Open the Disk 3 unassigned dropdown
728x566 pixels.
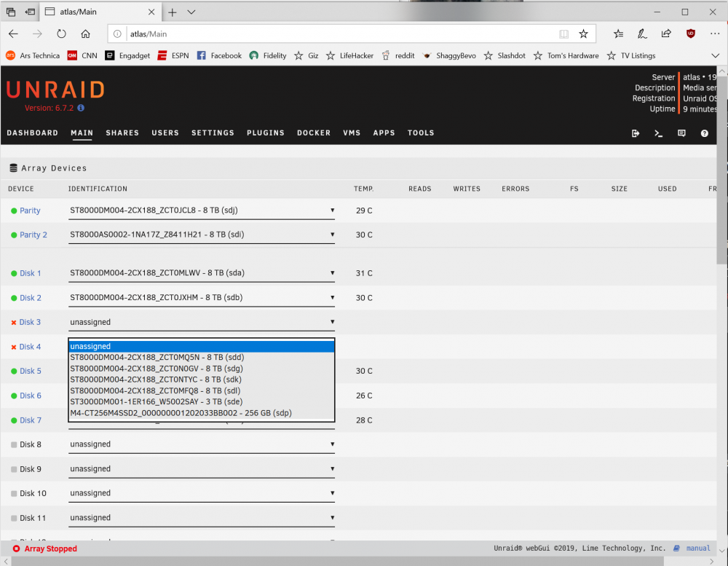(x=202, y=322)
